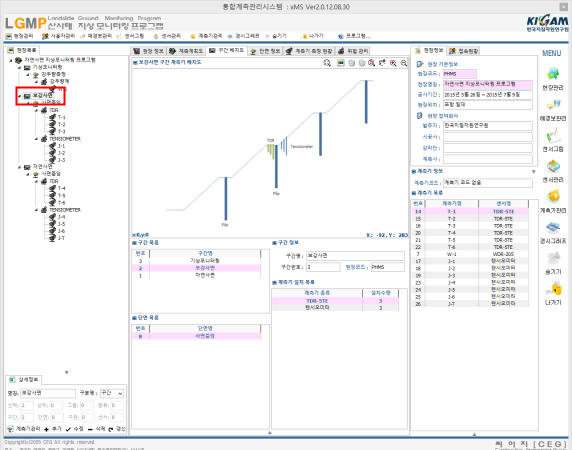This screenshot has height=450, width=572.
Task: Select T-2 in the tree list
Action: point(62,124)
